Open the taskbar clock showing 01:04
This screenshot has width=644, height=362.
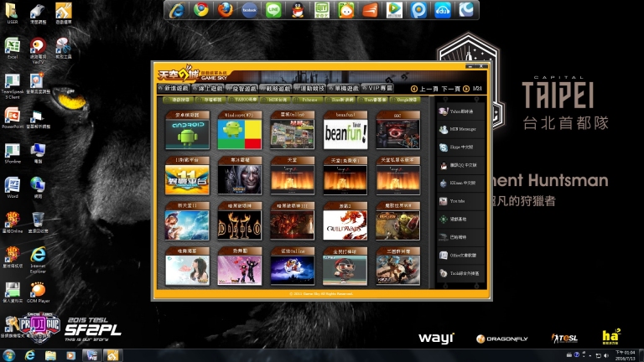point(625,355)
